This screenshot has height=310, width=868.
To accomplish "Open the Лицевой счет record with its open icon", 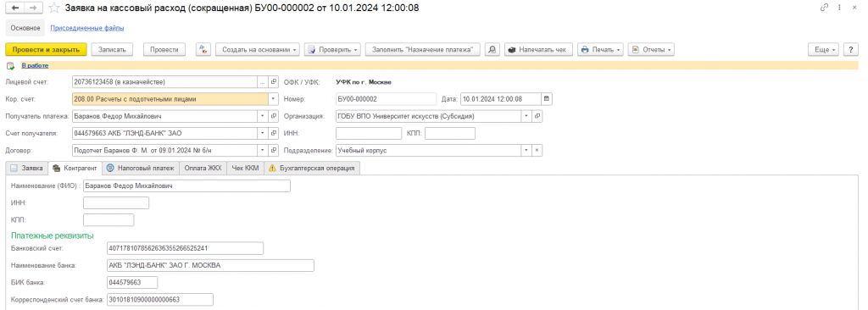I will pyautogui.click(x=274, y=82).
